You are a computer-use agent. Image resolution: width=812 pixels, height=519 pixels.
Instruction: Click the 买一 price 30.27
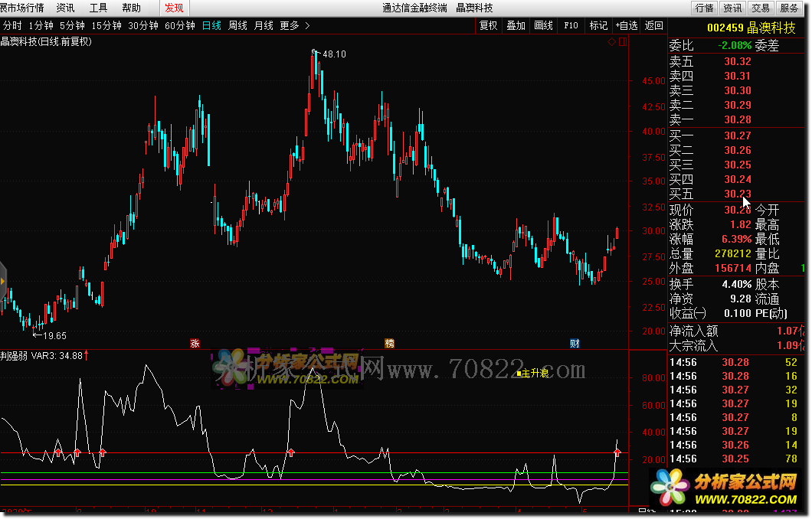pos(738,135)
